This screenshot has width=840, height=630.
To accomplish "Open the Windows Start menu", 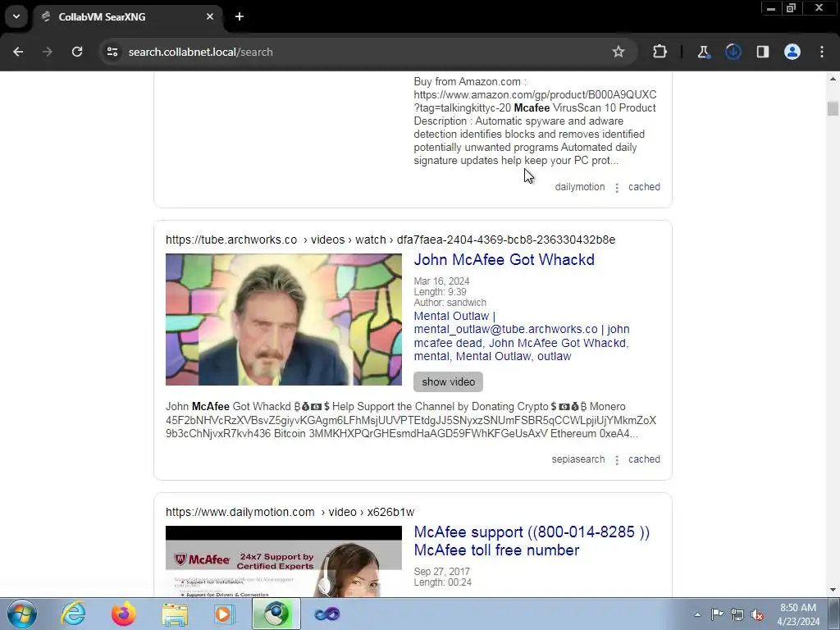I will tap(21, 614).
